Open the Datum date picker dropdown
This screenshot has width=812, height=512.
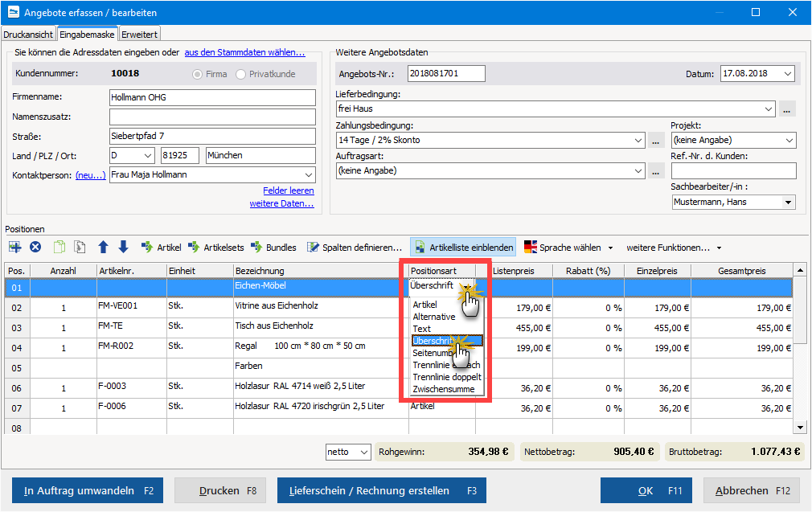click(x=788, y=73)
